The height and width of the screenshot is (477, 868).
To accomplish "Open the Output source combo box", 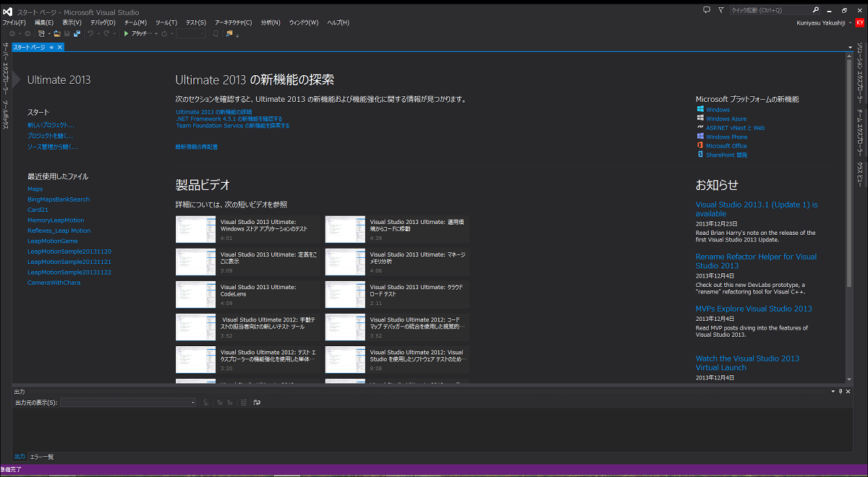I will click(128, 403).
